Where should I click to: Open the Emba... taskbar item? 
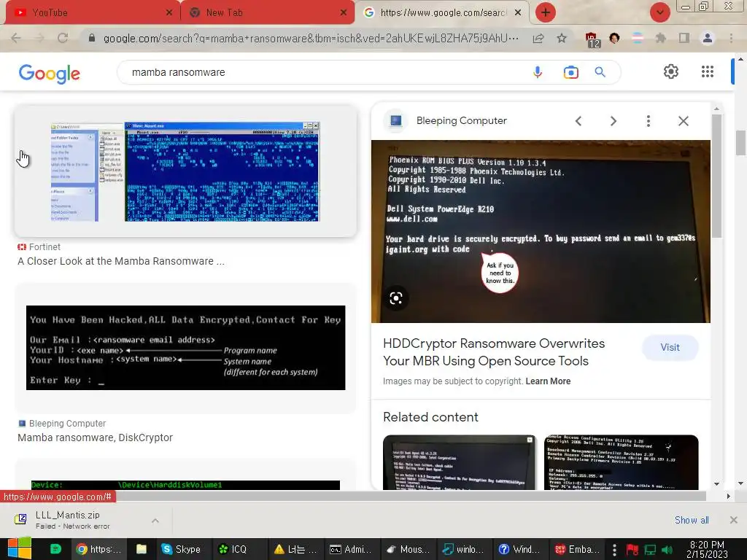576,549
